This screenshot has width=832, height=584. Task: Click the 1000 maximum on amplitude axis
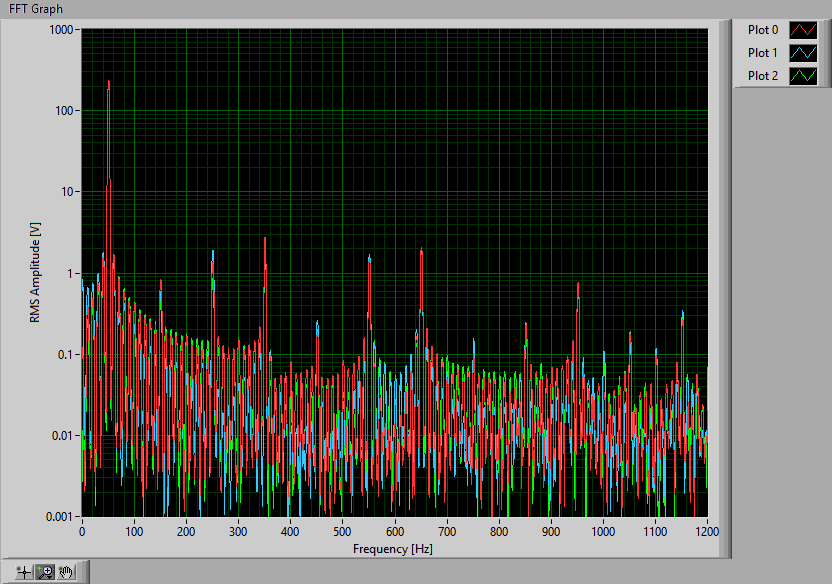63,29
